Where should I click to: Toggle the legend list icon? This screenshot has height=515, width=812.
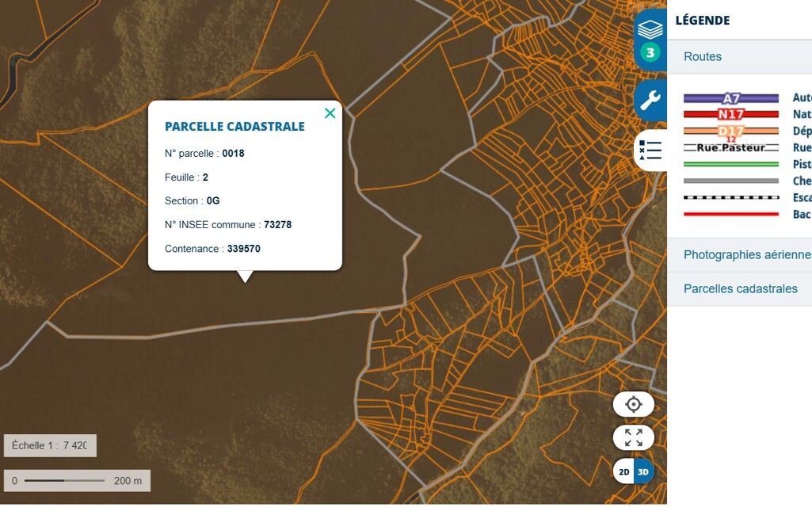650,150
